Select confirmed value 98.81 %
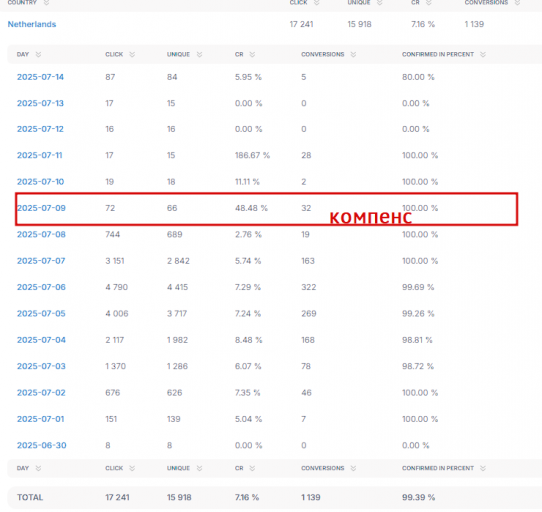The width and height of the screenshot is (542, 512). tap(417, 340)
